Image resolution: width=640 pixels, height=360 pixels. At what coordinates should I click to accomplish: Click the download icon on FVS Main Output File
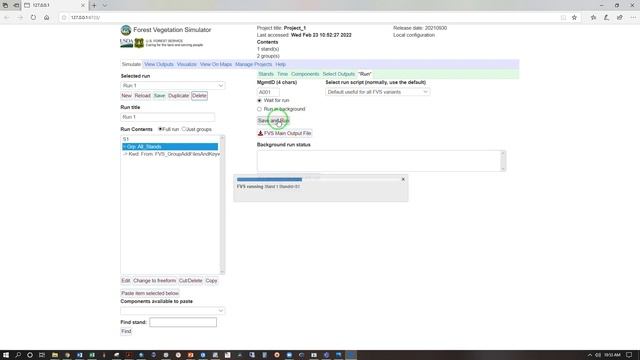tap(260, 133)
